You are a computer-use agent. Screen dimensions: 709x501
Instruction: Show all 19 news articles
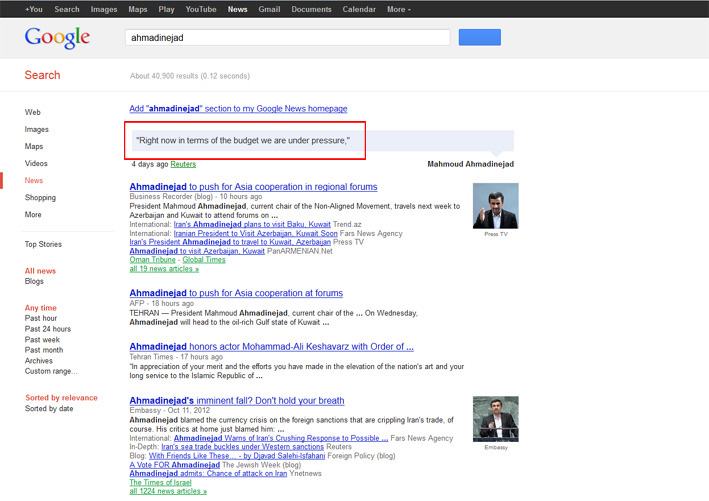(164, 269)
